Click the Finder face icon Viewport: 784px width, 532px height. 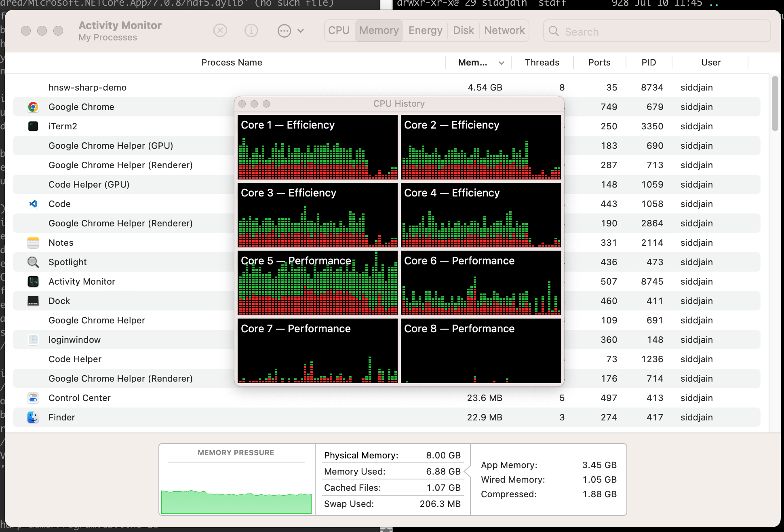pos(33,418)
